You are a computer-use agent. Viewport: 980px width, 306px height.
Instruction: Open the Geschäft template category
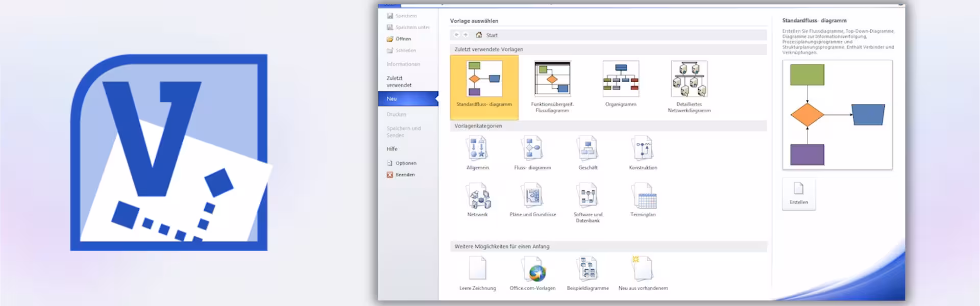(588, 153)
